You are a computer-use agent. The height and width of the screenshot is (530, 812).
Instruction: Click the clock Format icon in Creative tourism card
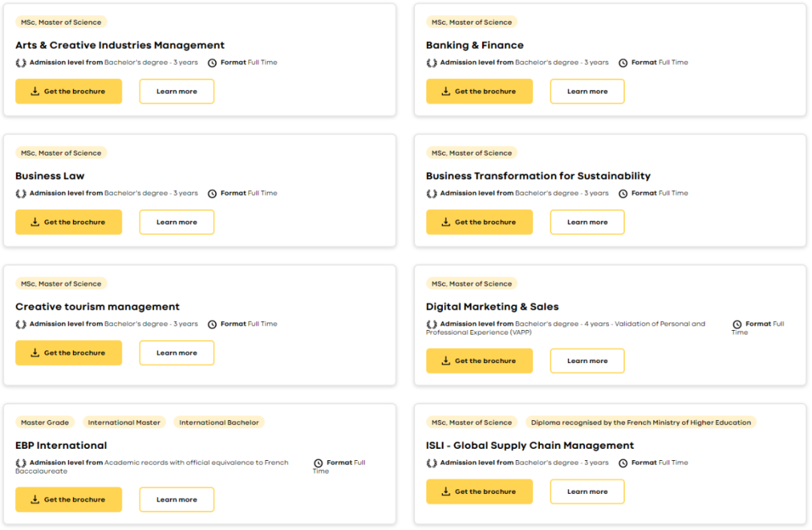212,325
